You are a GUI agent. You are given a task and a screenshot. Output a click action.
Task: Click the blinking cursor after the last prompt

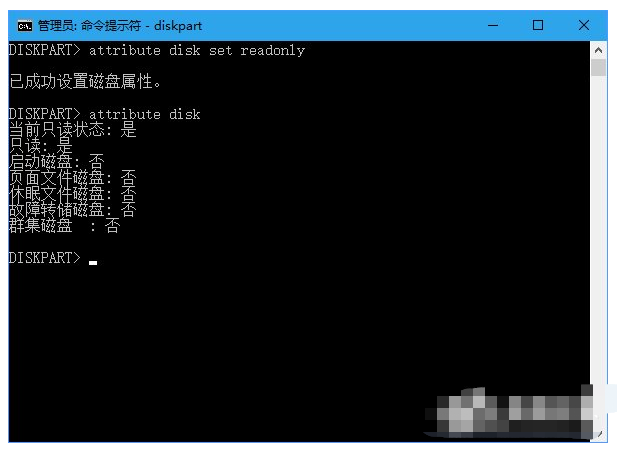pos(93,263)
